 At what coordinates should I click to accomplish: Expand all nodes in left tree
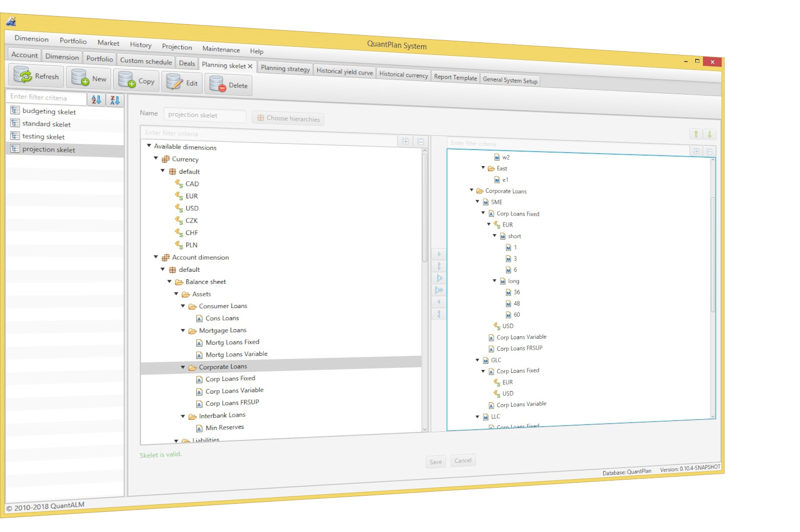405,141
